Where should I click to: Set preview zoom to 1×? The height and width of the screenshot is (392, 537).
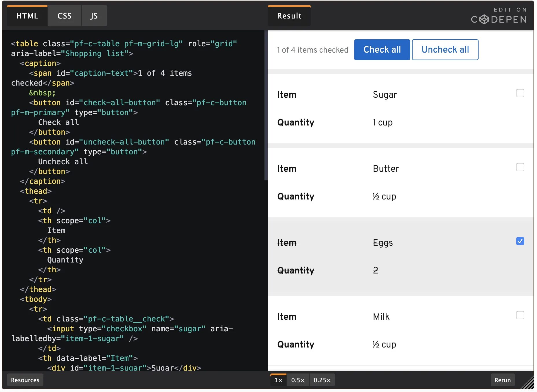(278, 380)
